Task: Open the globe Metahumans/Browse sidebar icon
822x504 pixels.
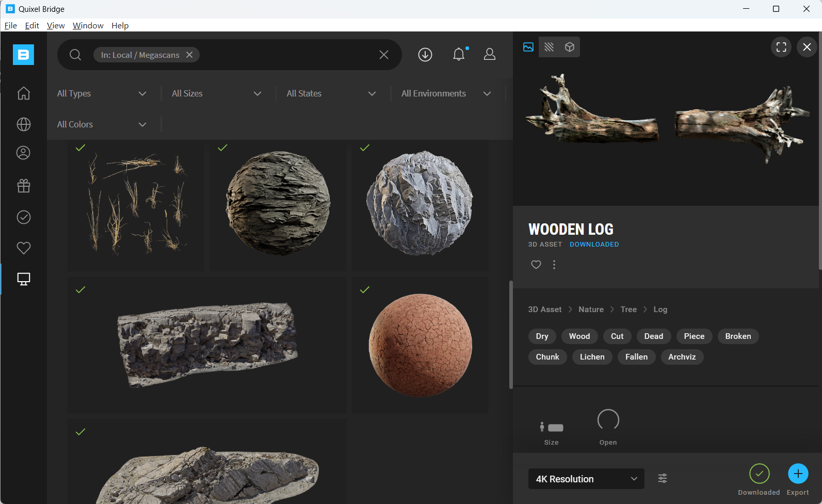Action: coord(24,124)
